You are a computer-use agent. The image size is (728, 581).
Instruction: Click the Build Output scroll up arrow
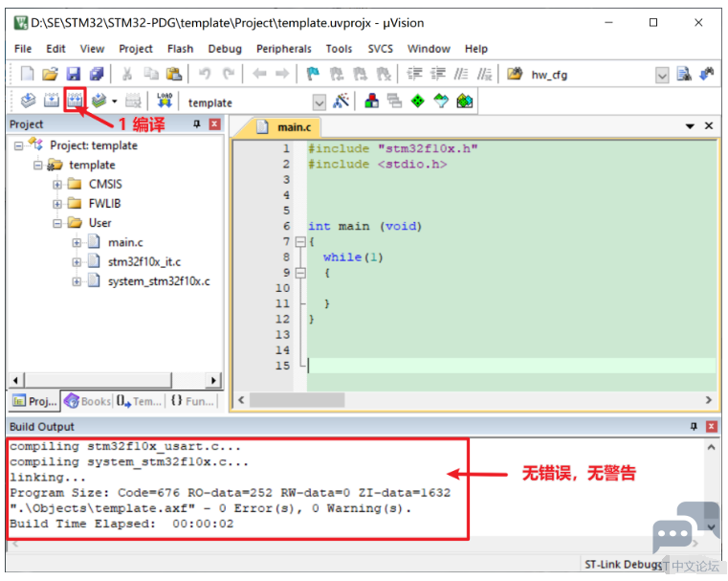point(712,447)
